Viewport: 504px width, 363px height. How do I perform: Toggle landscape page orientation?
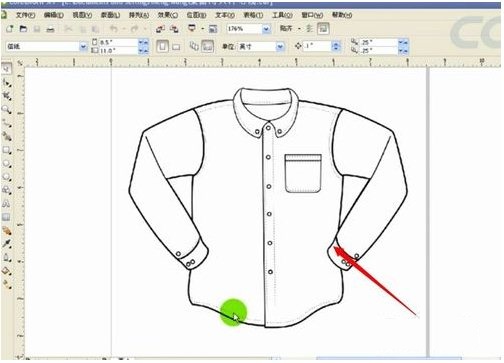click(x=176, y=47)
